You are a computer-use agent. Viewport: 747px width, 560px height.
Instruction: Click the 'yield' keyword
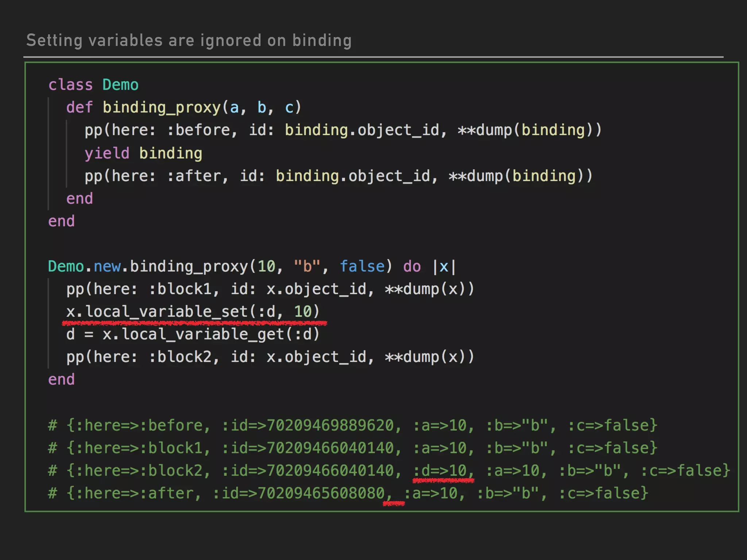tap(107, 153)
